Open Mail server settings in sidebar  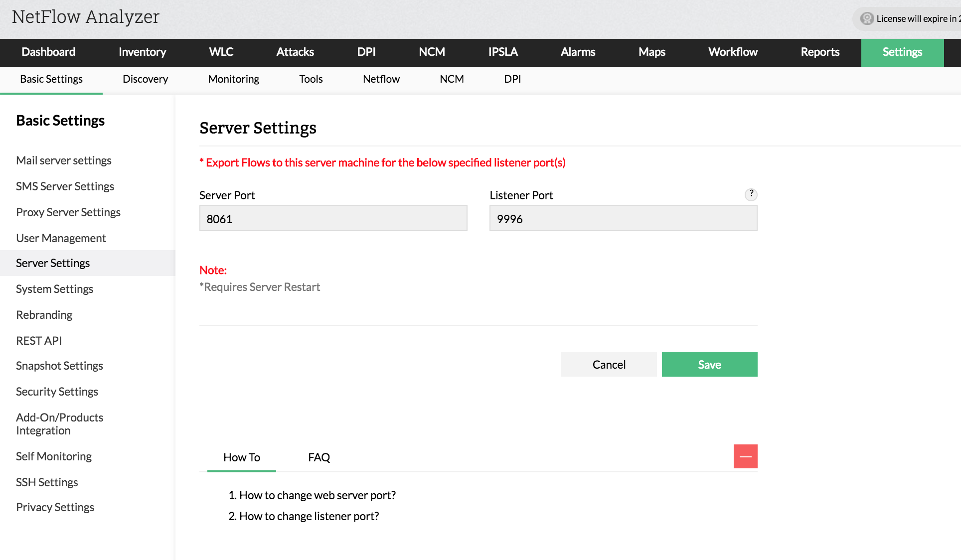pyautogui.click(x=64, y=160)
